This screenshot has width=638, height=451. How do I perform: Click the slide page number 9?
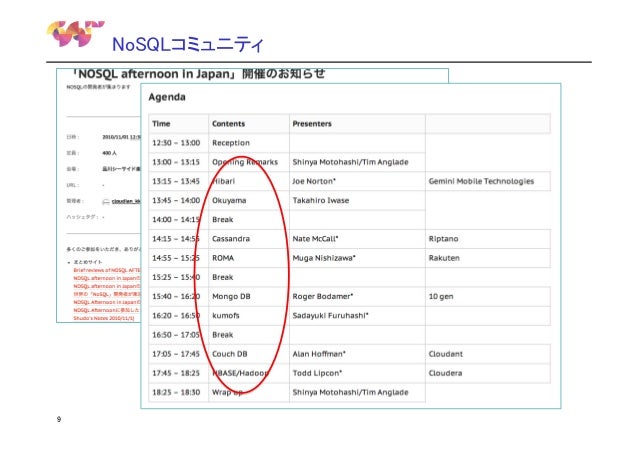[59, 419]
